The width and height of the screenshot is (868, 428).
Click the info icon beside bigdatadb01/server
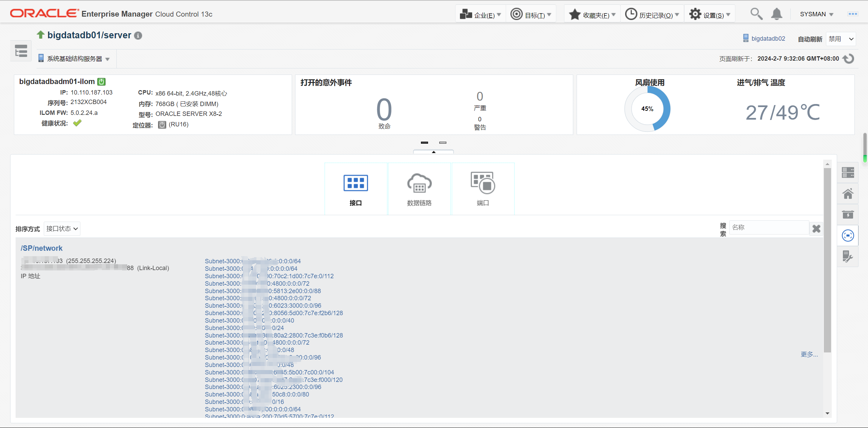138,36
